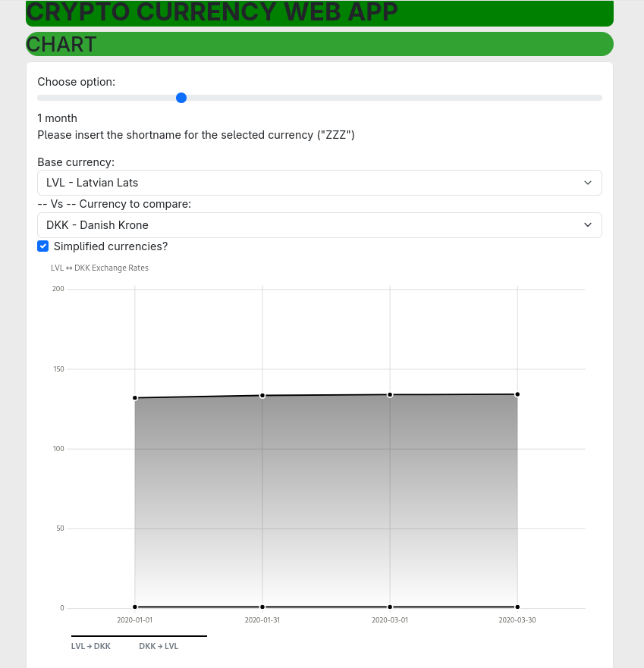
Task: Click the chevron of the LVL - Latvian Lats select
Action: (588, 183)
